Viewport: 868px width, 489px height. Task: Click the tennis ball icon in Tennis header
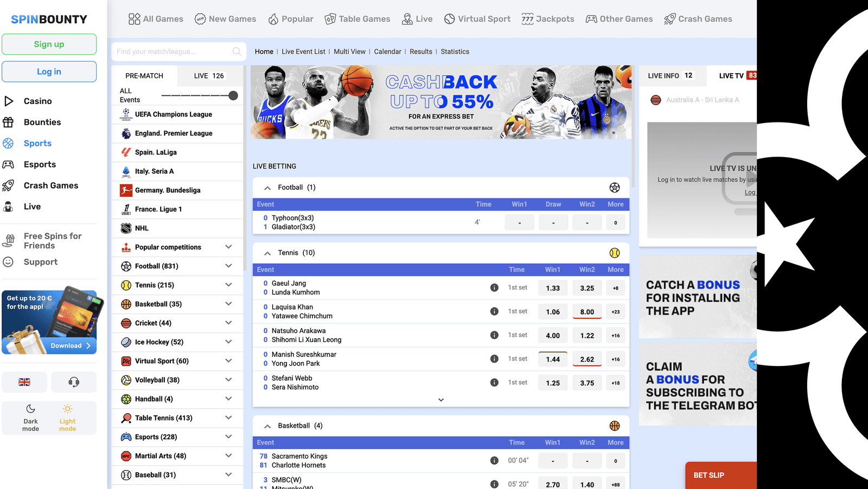coord(614,253)
